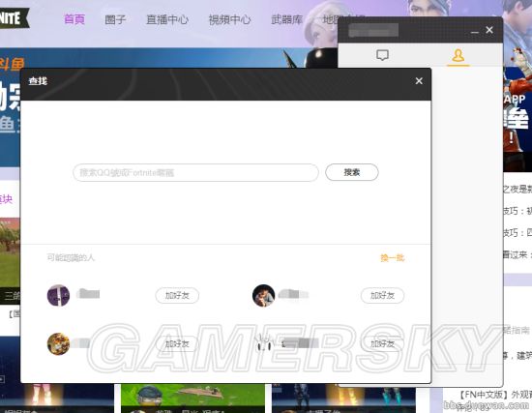The width and height of the screenshot is (532, 413).
Task: Go to 直播中心 in the top nav
Action: pos(167,19)
